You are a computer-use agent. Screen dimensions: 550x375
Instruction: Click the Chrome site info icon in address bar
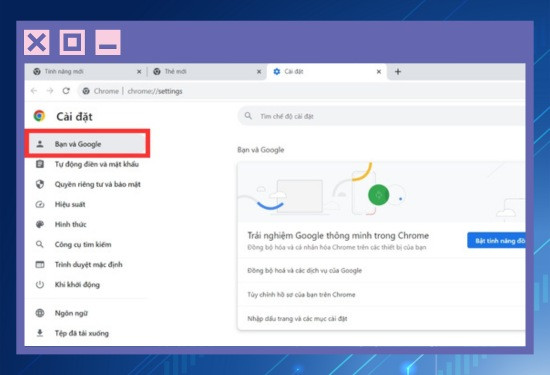(86, 91)
